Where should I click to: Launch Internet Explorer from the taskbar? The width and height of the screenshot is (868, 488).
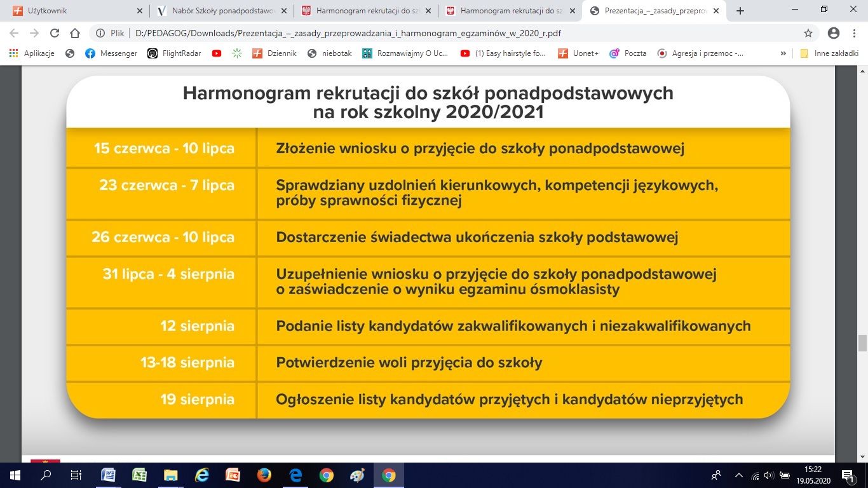coord(202,475)
